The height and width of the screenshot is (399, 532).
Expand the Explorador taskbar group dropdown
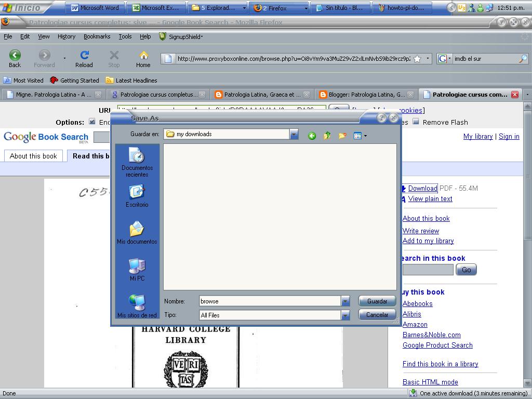click(244, 8)
